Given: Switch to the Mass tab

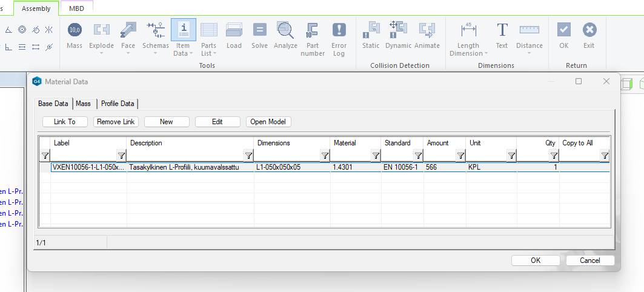Looking at the screenshot, I should (x=83, y=104).
